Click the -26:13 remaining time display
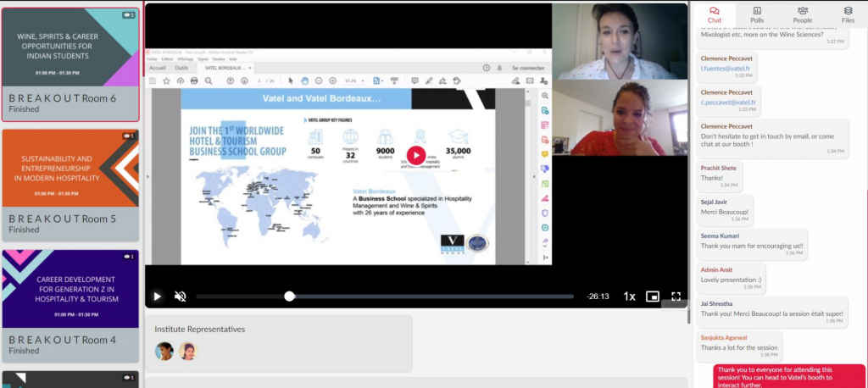Screen dimensions: 868x388 pos(598,297)
